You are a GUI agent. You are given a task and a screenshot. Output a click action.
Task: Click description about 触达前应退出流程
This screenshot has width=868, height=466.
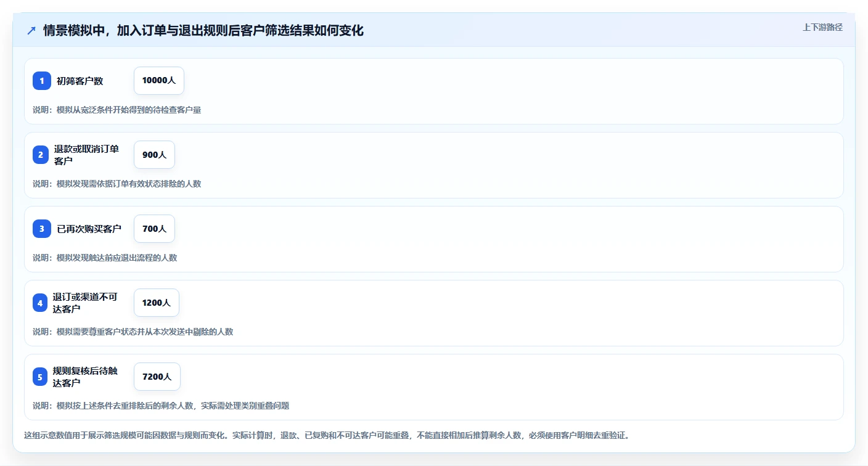105,258
